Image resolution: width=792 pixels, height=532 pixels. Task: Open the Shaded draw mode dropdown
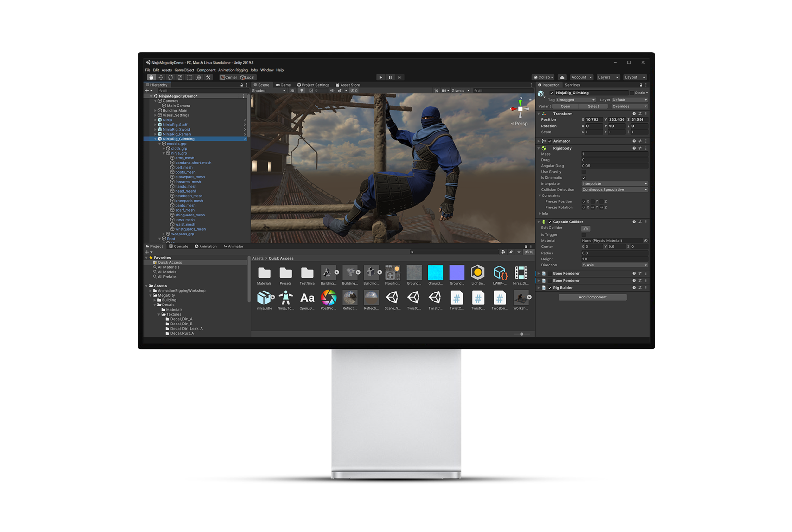pyautogui.click(x=268, y=91)
